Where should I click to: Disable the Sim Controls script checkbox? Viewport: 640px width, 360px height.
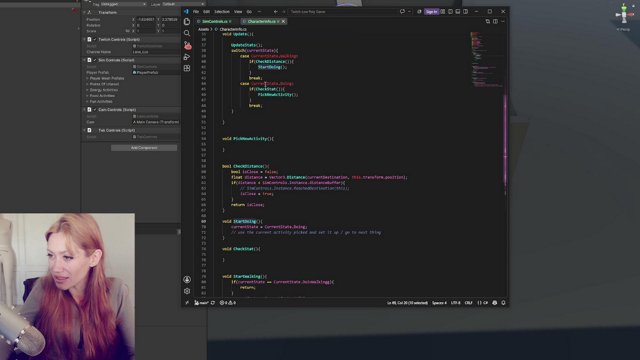pyautogui.click(x=95, y=60)
